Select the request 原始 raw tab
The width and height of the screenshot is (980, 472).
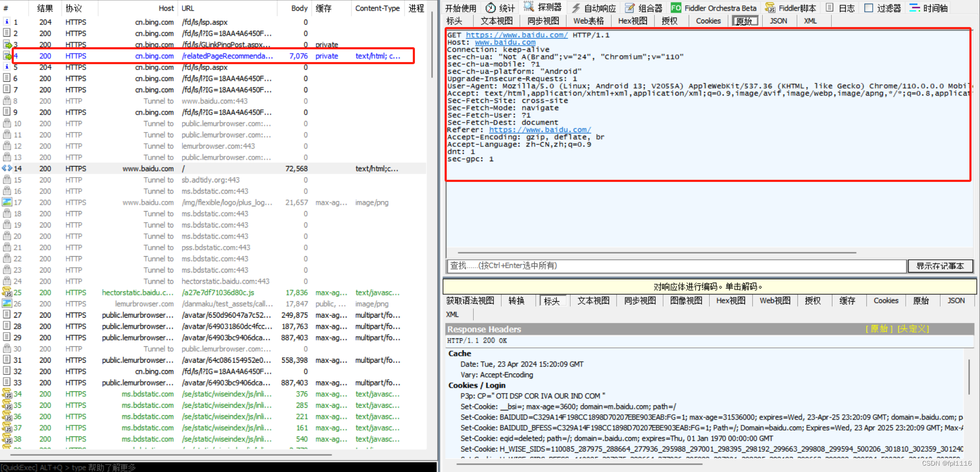(745, 21)
